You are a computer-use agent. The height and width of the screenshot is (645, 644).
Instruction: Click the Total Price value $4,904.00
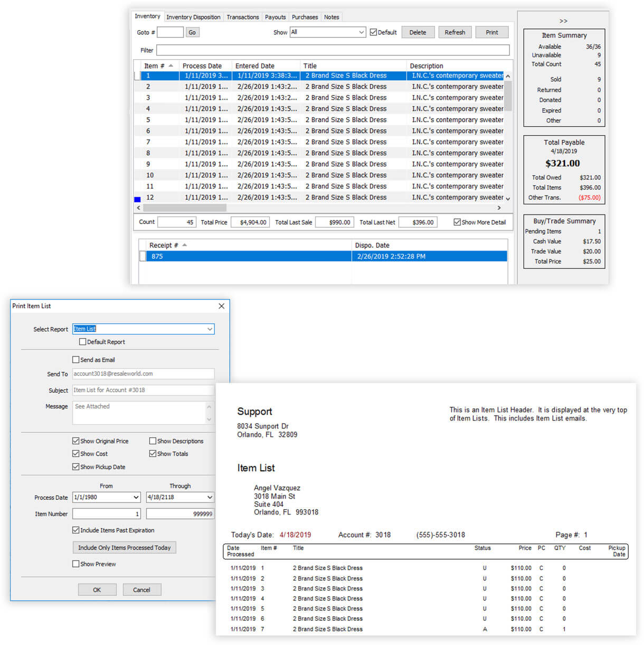click(251, 222)
